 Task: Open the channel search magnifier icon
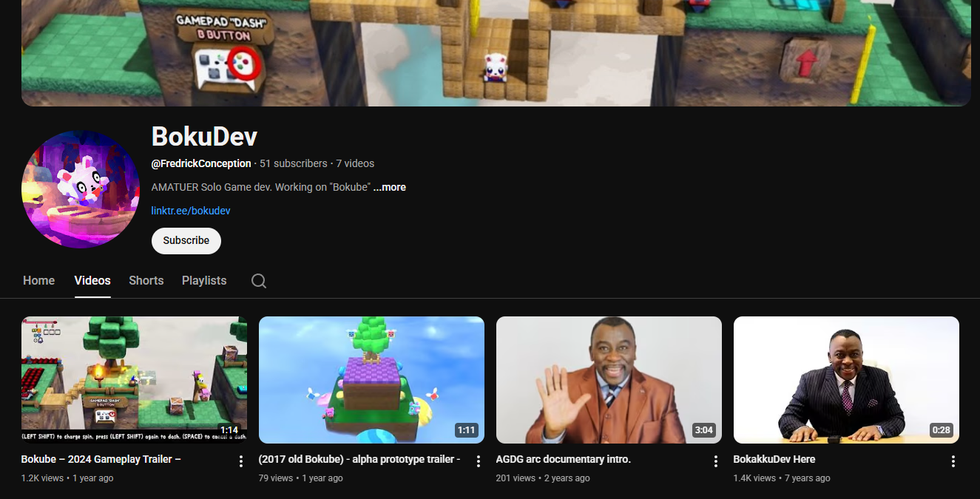[x=258, y=281]
